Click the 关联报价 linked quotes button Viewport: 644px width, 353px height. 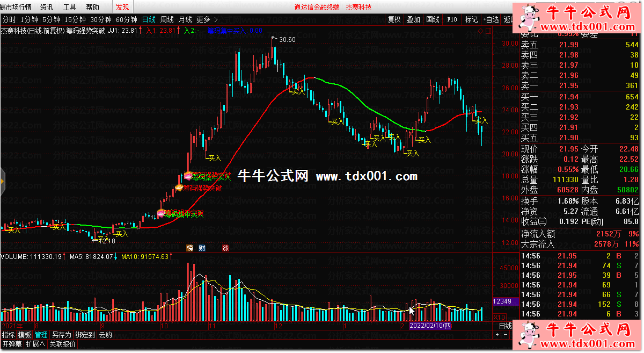pos(63,344)
